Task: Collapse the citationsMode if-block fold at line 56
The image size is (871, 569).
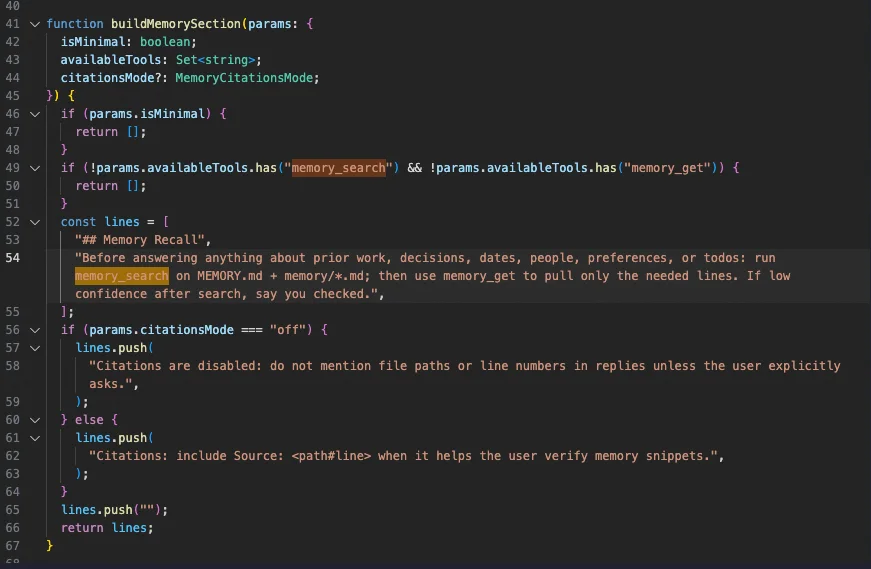Action: click(35, 330)
